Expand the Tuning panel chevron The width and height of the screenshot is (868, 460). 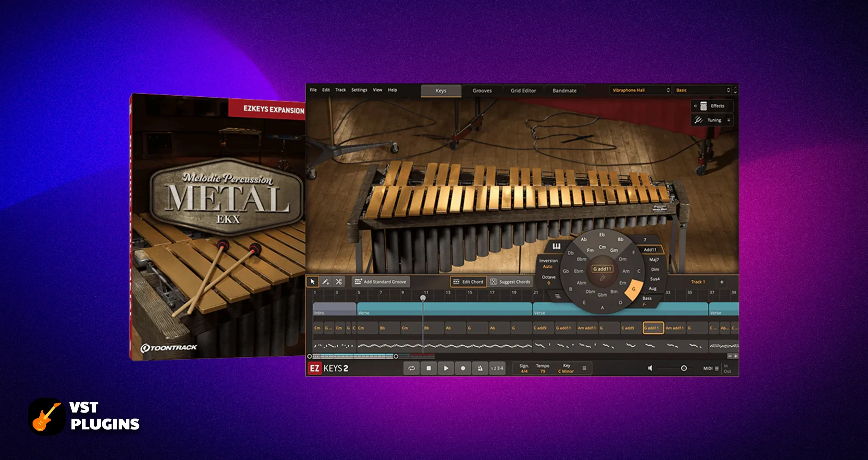[729, 120]
